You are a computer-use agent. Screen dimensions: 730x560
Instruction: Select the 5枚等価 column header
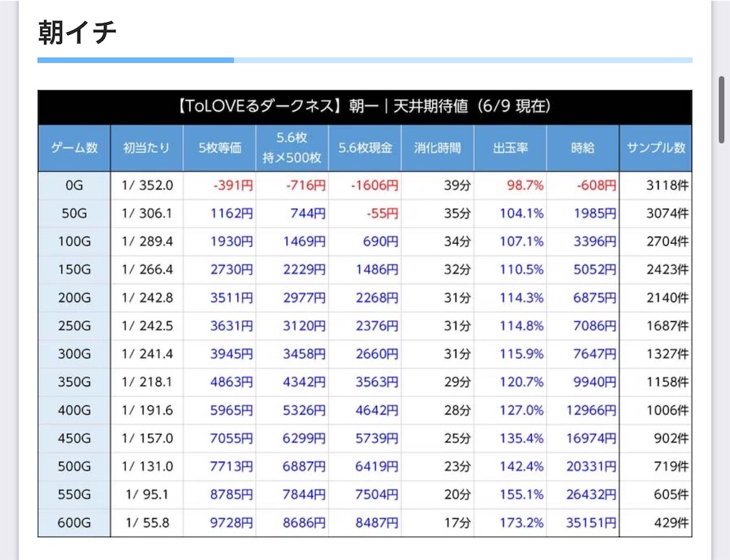220,148
